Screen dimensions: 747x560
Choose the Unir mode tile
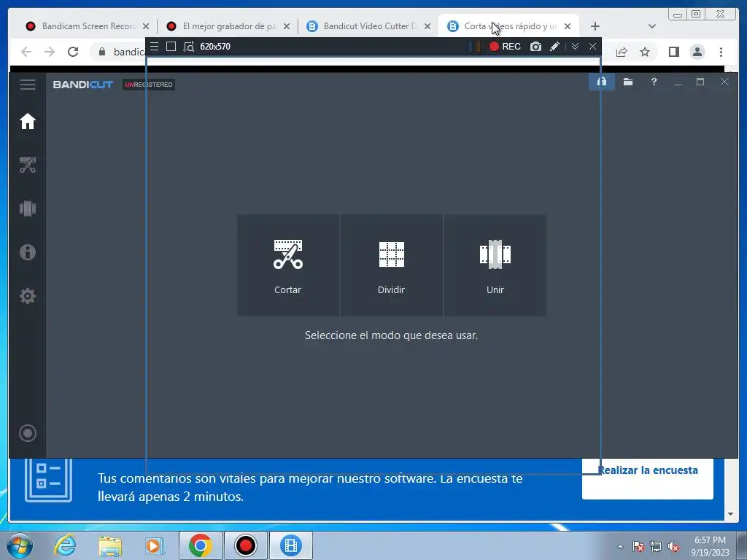click(495, 265)
